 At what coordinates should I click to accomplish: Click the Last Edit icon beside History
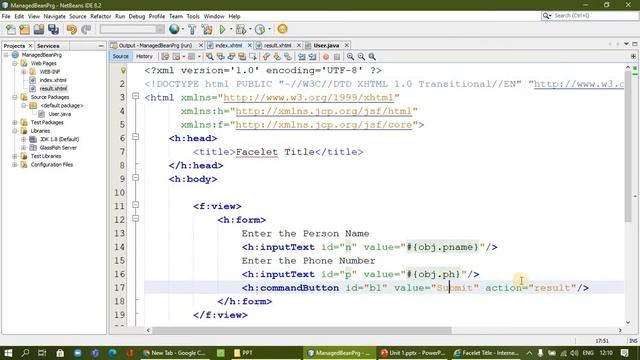[165, 57]
